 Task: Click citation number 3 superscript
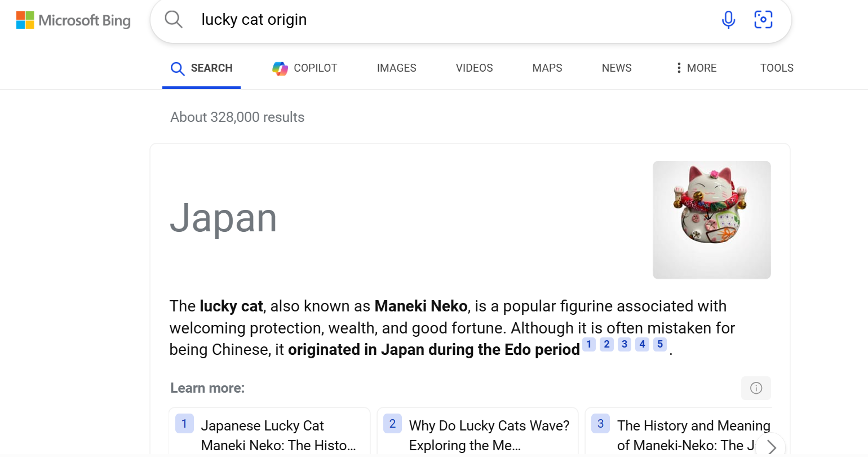[625, 344]
